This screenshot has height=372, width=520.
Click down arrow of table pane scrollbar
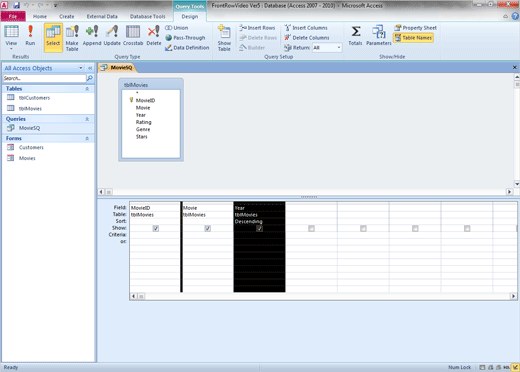click(x=517, y=184)
